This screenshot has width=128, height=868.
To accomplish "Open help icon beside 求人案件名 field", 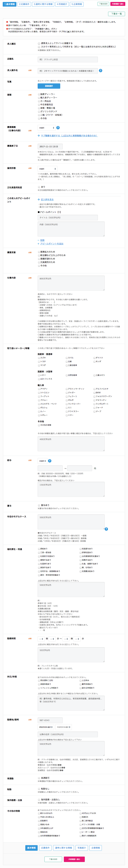I will point(100,70).
